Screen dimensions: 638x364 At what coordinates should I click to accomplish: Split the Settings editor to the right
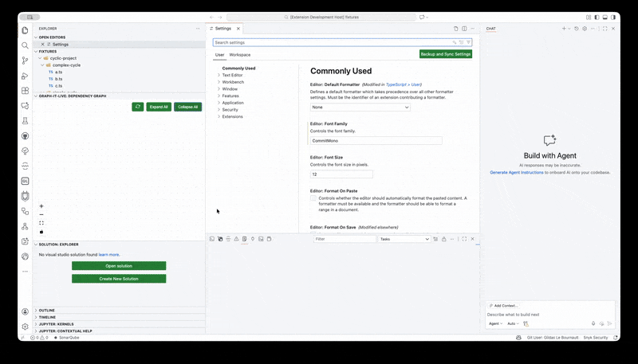464,29
